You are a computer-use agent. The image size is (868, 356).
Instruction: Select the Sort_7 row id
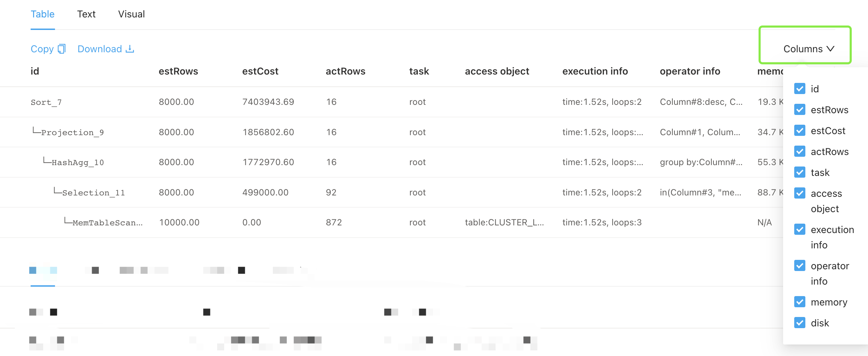[46, 102]
